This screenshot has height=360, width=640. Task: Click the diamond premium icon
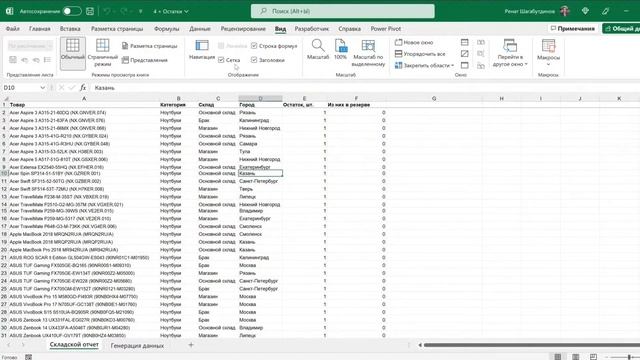click(x=585, y=11)
